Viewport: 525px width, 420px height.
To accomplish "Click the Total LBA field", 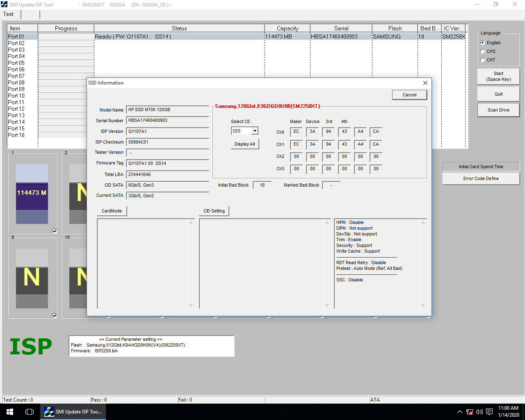I will pyautogui.click(x=167, y=175).
